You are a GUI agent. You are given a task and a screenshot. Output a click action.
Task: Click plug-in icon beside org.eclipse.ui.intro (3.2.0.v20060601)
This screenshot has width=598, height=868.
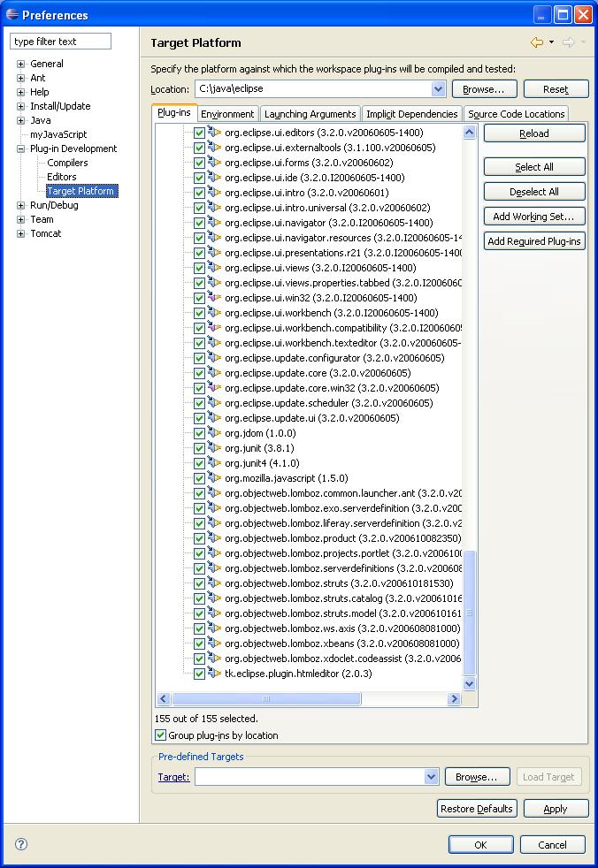214,193
